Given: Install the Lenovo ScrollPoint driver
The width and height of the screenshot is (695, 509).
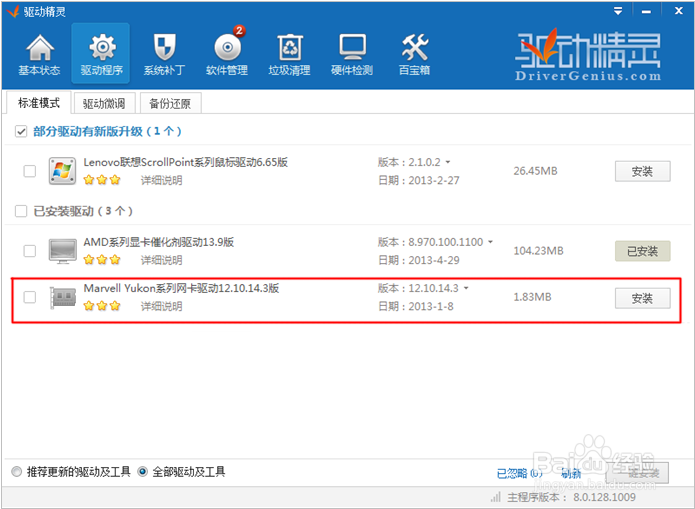Looking at the screenshot, I should click(642, 171).
